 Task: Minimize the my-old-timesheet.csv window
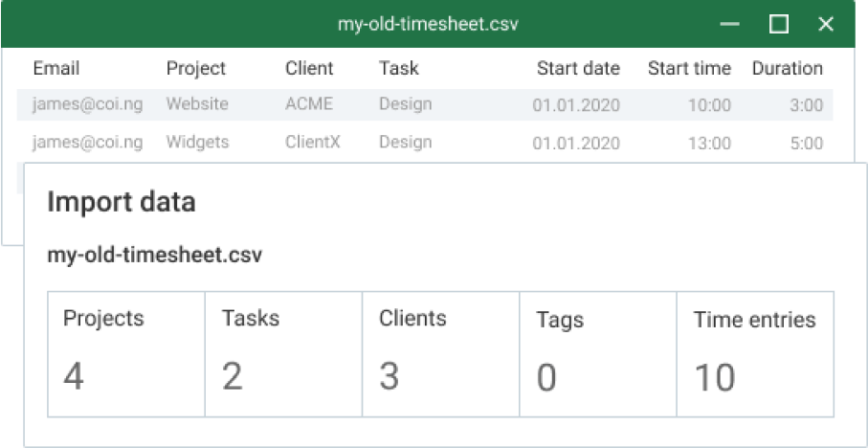click(x=730, y=25)
